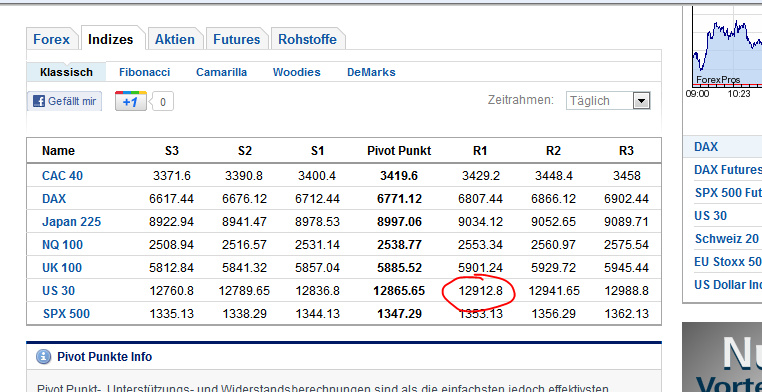762x392 pixels.
Task: Open the CAC 40 index link
Action: pyautogui.click(x=62, y=175)
